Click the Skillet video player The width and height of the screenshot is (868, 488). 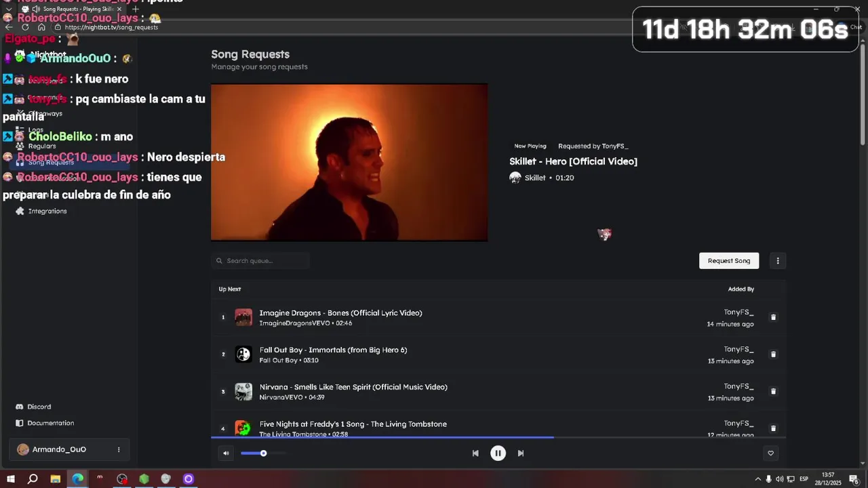tap(349, 162)
